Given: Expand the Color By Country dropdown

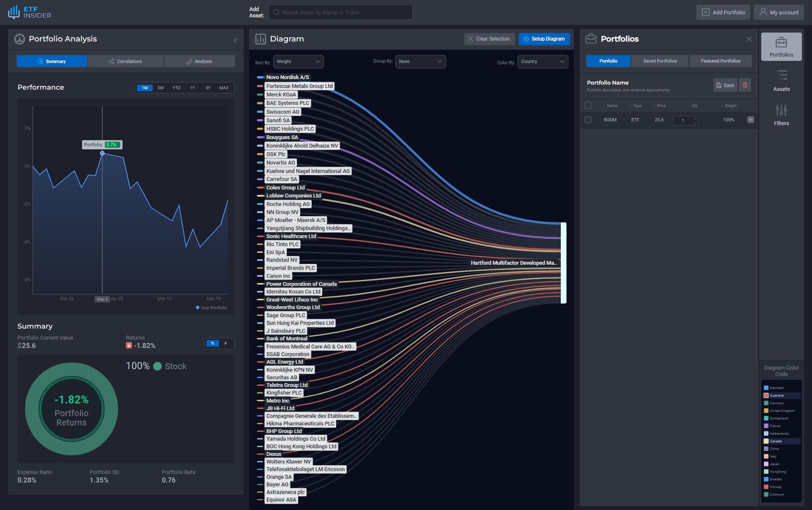Looking at the screenshot, I should (x=542, y=61).
